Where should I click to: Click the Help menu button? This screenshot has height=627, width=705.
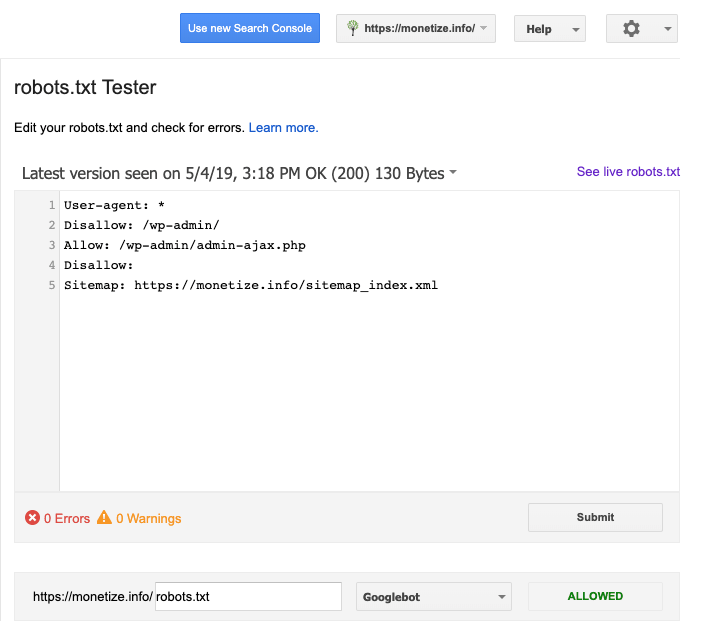[550, 29]
